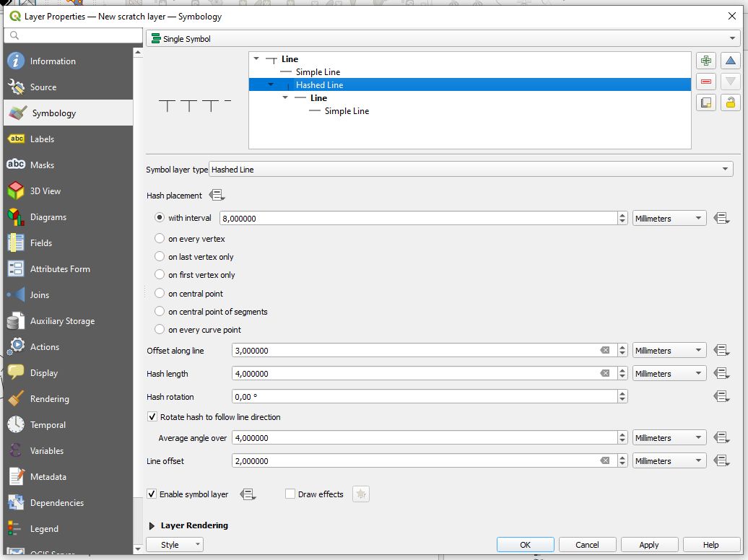Click the Apply button
Screen dimensions: 748x560
point(648,545)
